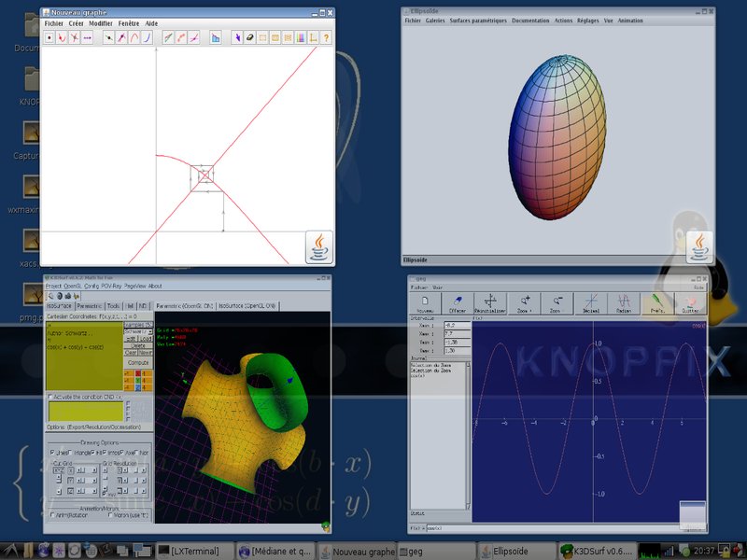Enable the Anim/Rotation checkbox

[52, 514]
